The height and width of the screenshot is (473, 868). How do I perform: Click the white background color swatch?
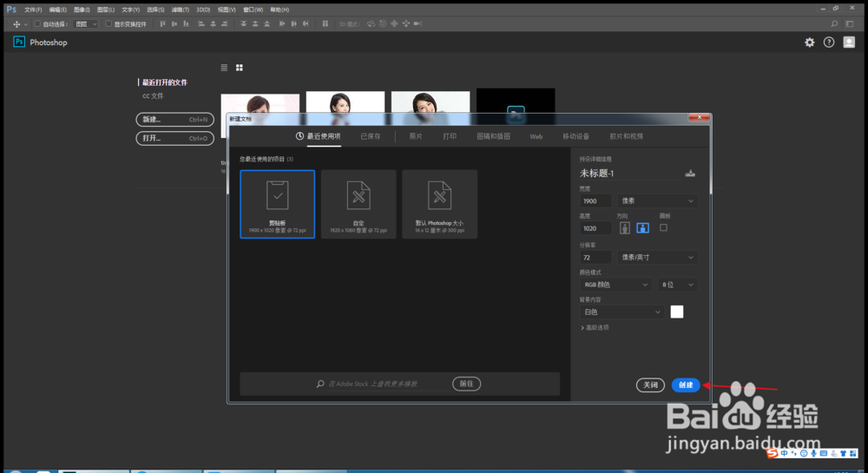tap(676, 312)
